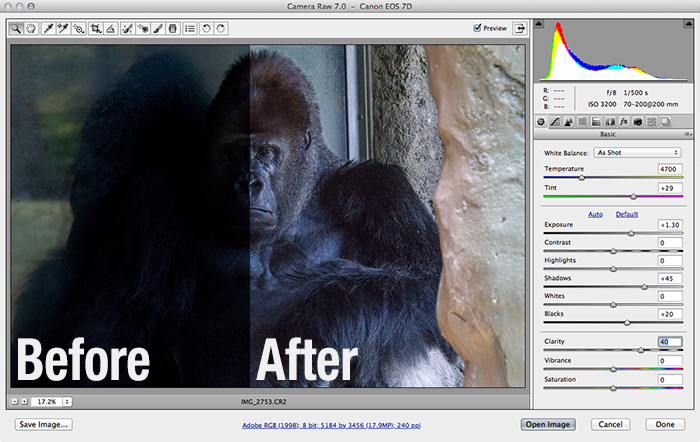Click the Exposure slider handle
This screenshot has width=700, height=442.
click(631, 233)
